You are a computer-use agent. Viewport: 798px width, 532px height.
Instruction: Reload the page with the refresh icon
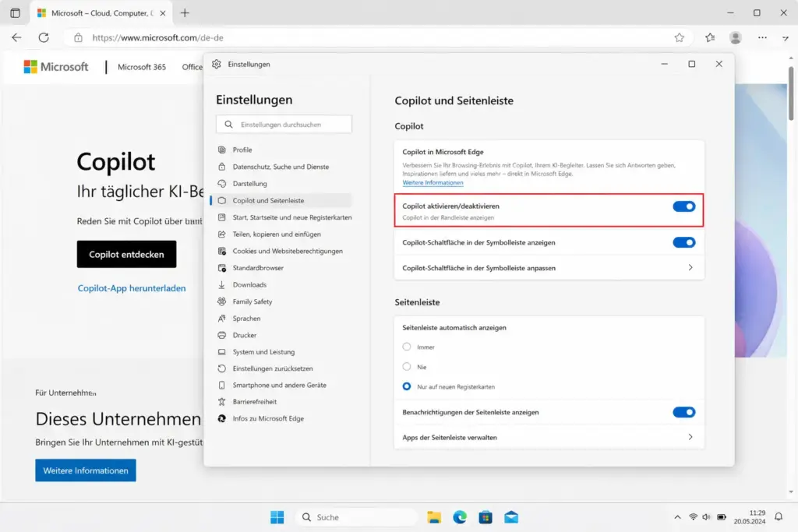point(44,37)
